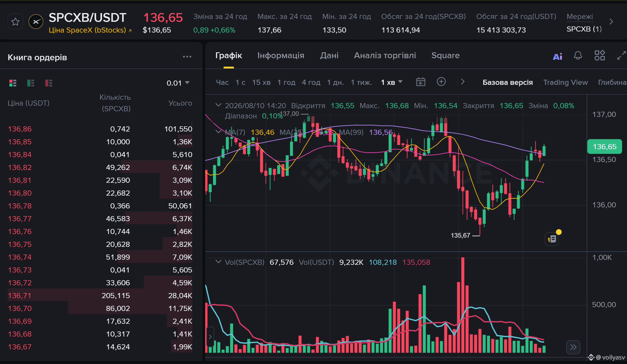Image resolution: width=627 pixels, height=364 pixels.
Task: Expand left panel arrow on volume chart
Action: 210,337
